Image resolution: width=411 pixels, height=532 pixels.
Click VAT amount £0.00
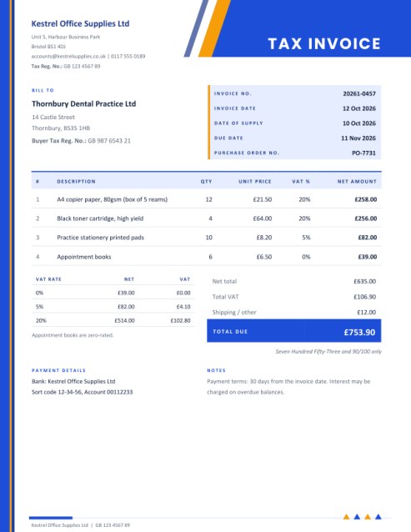point(183,293)
